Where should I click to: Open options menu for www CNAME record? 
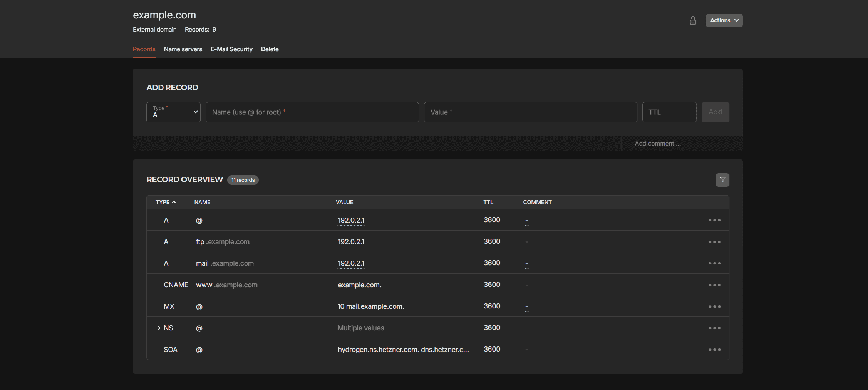[x=714, y=285]
